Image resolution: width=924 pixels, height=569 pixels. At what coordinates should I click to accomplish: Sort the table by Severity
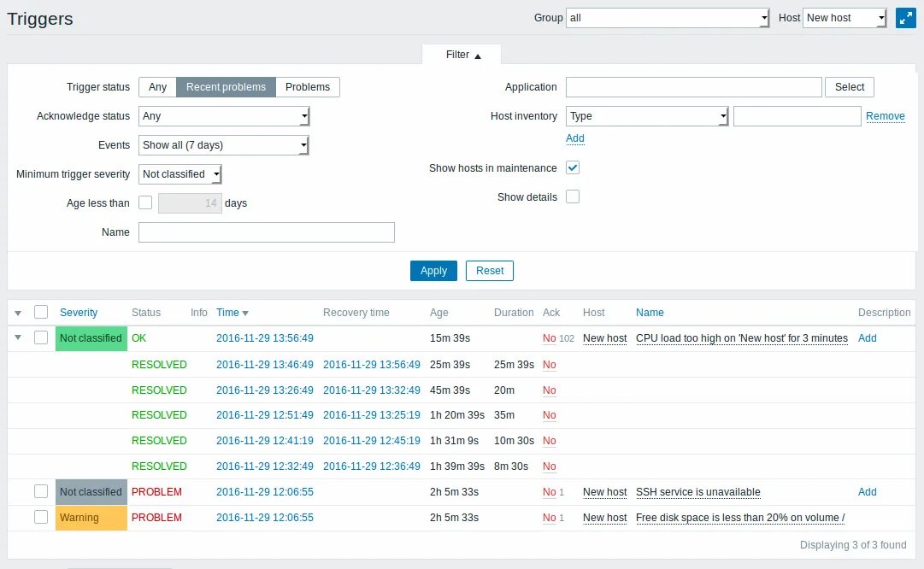point(79,313)
